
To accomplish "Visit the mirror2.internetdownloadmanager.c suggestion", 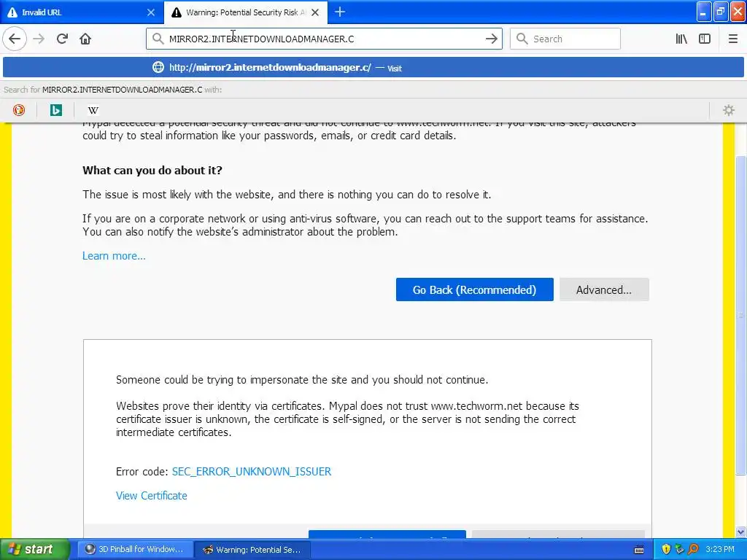I will [373, 68].
